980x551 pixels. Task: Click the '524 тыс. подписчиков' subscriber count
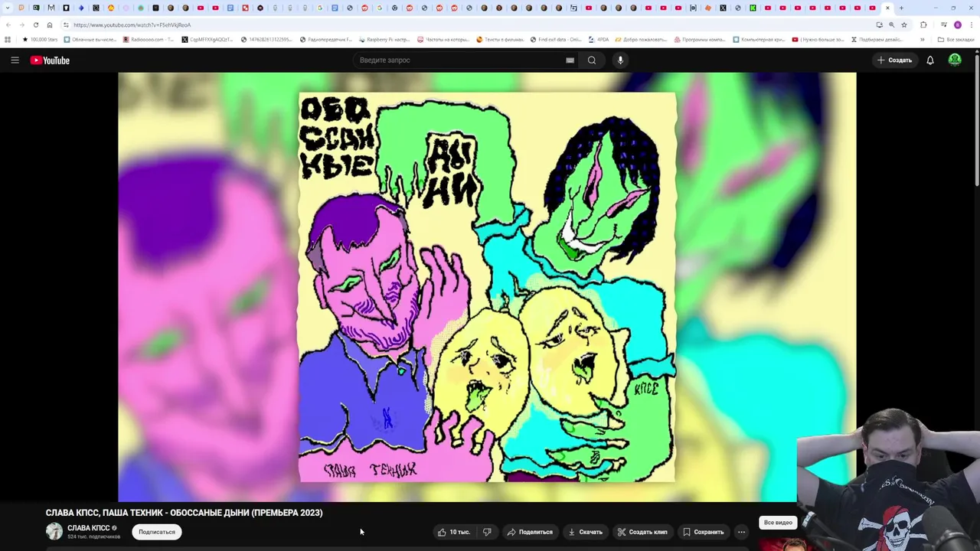coord(93,536)
